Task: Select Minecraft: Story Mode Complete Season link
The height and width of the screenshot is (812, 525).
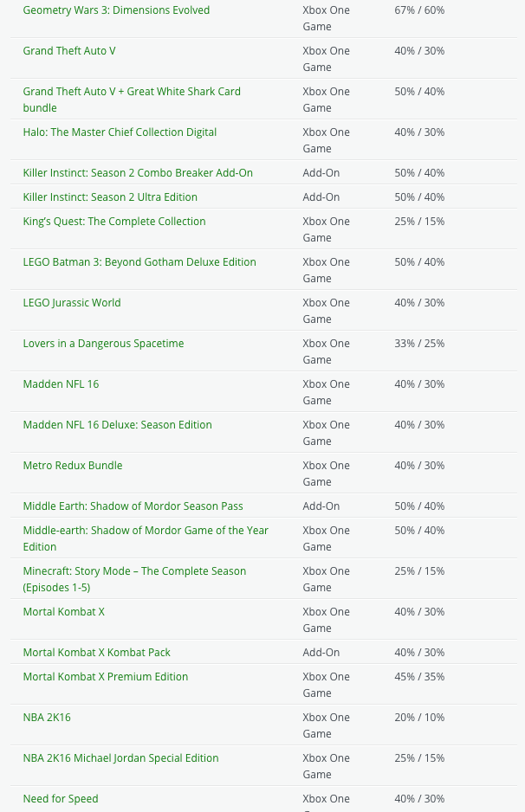Action: tap(134, 571)
